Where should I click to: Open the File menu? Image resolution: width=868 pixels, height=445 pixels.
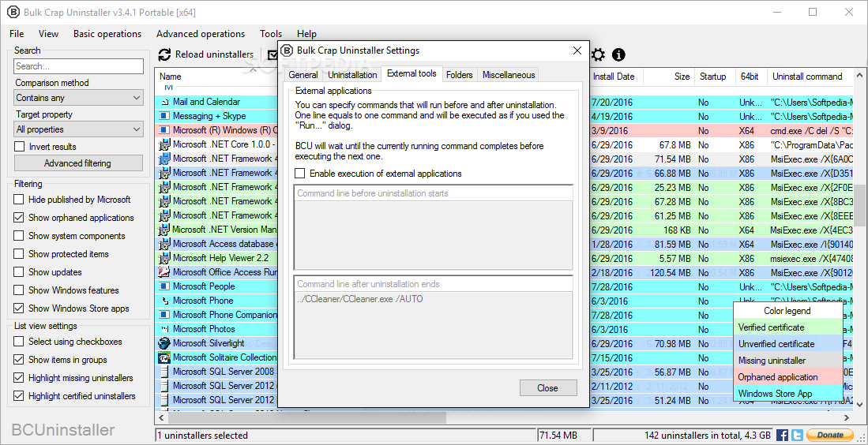(x=17, y=34)
